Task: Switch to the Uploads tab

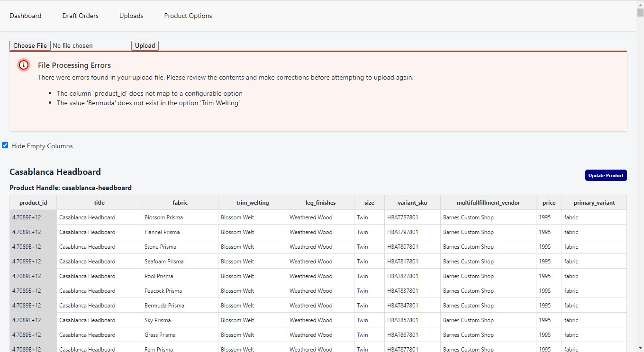Action: tap(131, 16)
